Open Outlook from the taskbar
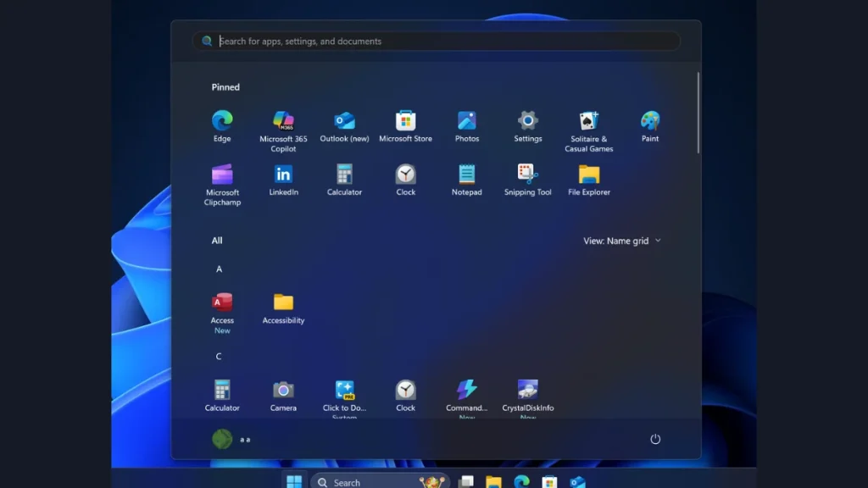The image size is (868, 488). [577, 482]
